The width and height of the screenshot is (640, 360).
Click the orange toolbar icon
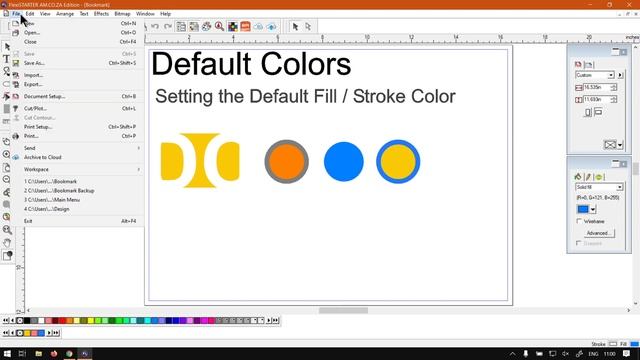[245, 27]
